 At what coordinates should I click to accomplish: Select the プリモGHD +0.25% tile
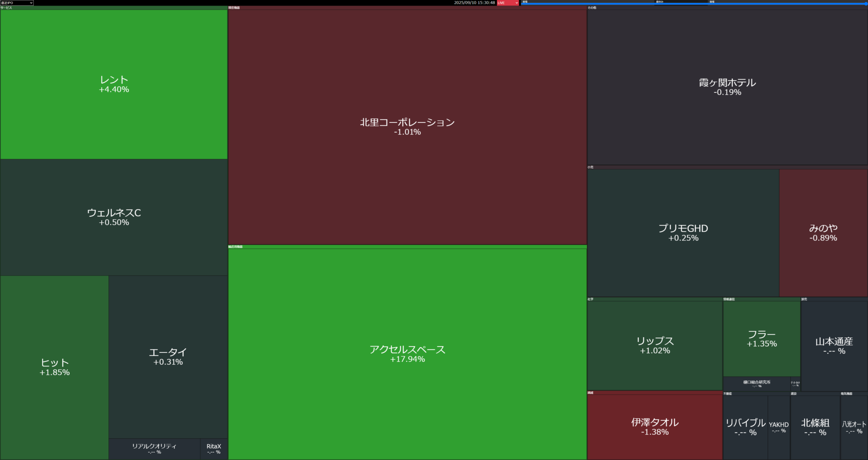[683, 233]
